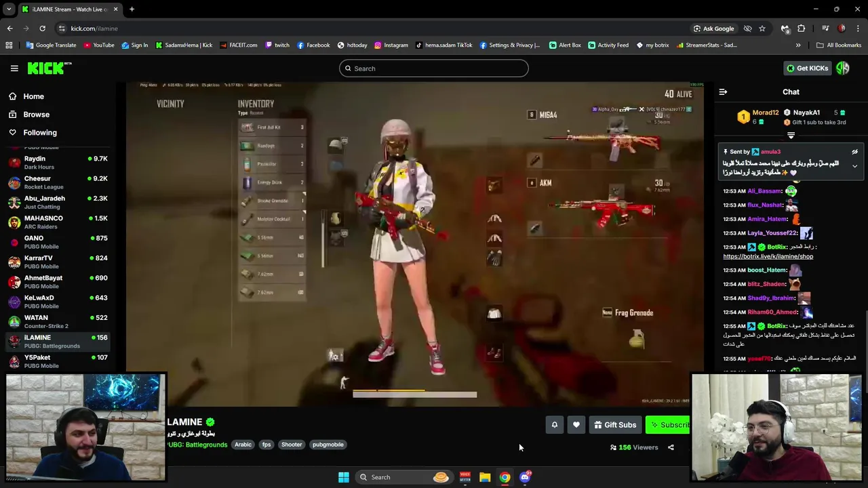This screenshot has height=488, width=868.
Task: Click the address bar URL
Action: click(x=94, y=28)
